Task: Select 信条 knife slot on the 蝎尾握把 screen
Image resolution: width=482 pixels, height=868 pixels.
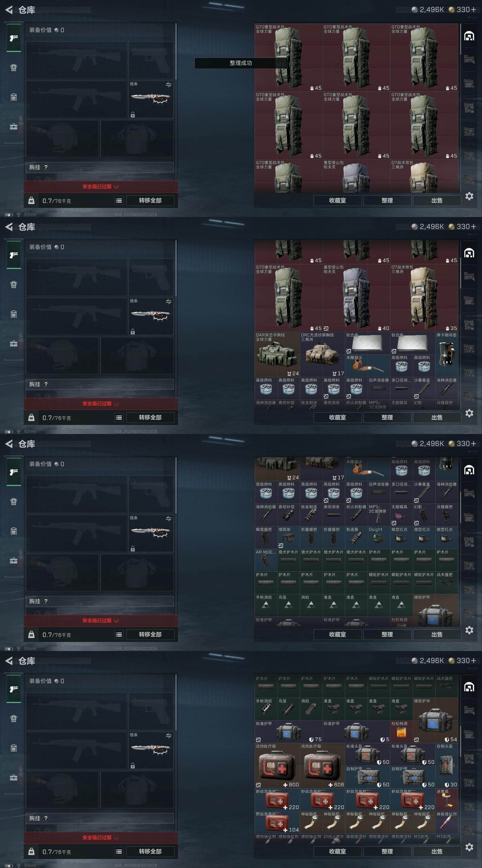Action: tap(151, 533)
